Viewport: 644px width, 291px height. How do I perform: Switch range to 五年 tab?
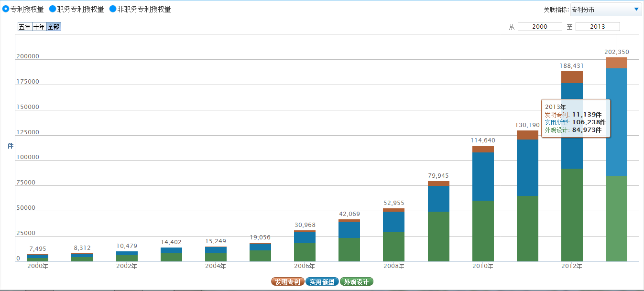[25, 27]
